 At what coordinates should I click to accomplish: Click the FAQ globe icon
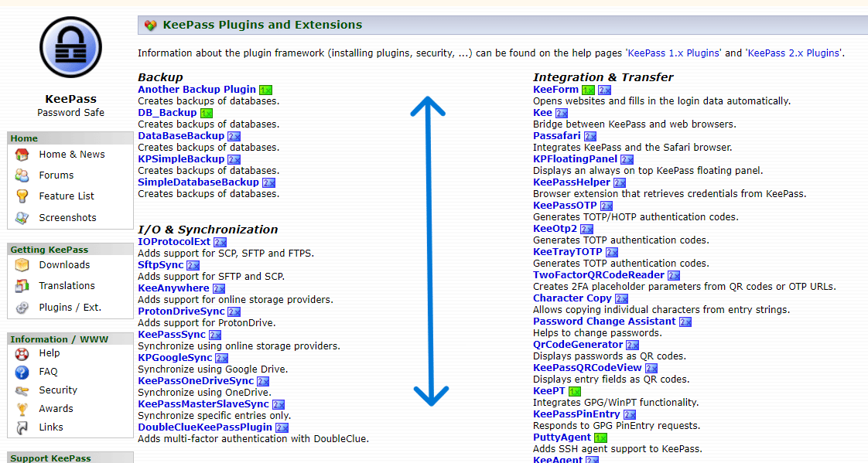click(x=22, y=372)
